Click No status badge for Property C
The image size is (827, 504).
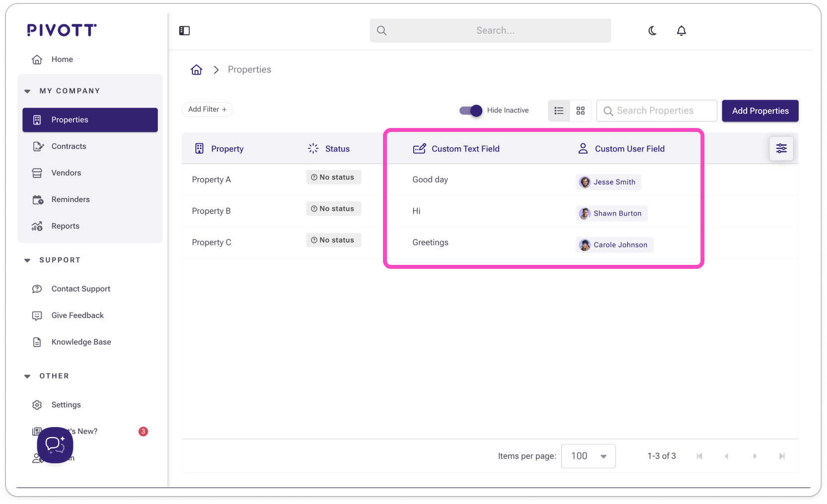[x=333, y=240]
